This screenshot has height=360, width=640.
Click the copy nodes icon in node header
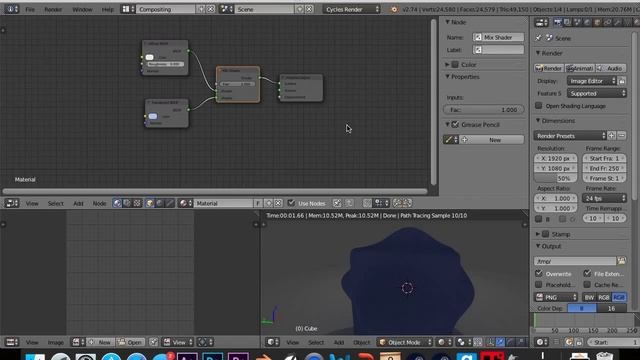coord(397,203)
